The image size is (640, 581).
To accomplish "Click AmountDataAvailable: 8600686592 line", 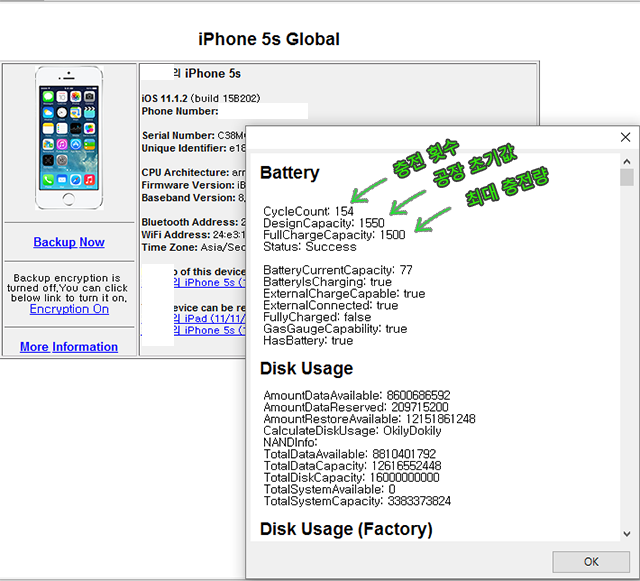I will tap(357, 395).
